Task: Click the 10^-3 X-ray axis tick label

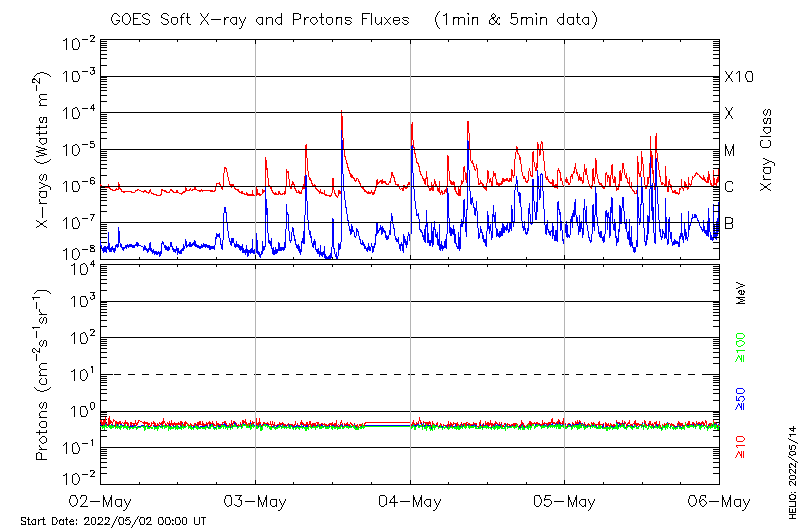Action: pyautogui.click(x=79, y=75)
